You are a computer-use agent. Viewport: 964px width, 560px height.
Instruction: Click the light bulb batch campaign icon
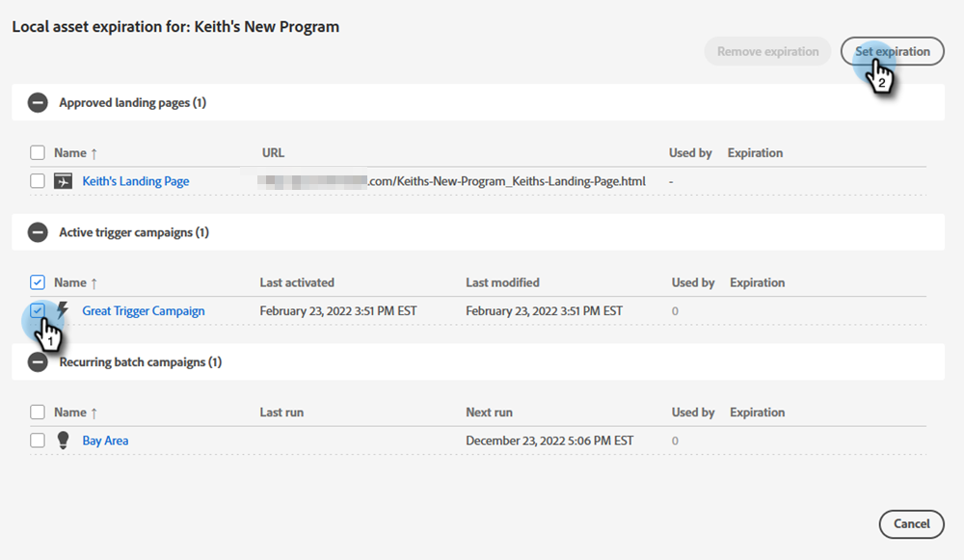click(x=64, y=440)
